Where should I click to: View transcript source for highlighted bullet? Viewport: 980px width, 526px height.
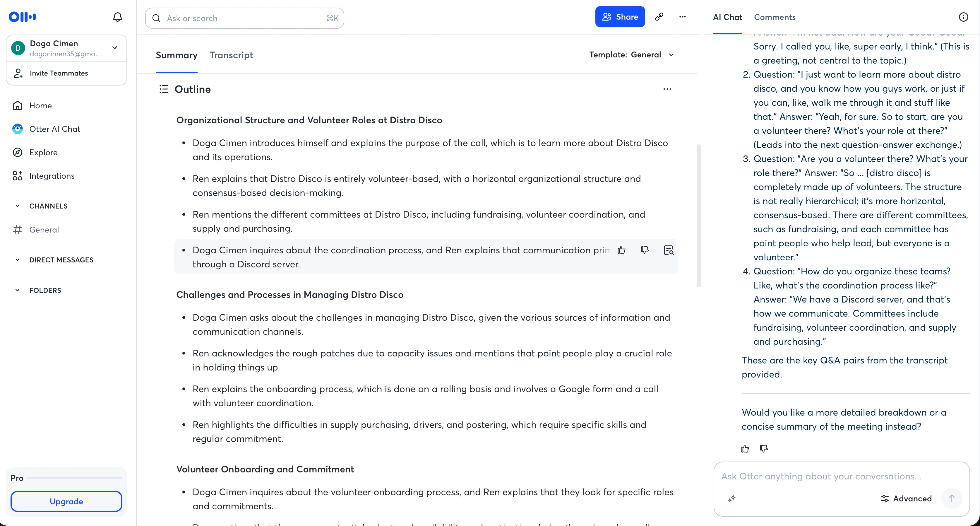[669, 250]
